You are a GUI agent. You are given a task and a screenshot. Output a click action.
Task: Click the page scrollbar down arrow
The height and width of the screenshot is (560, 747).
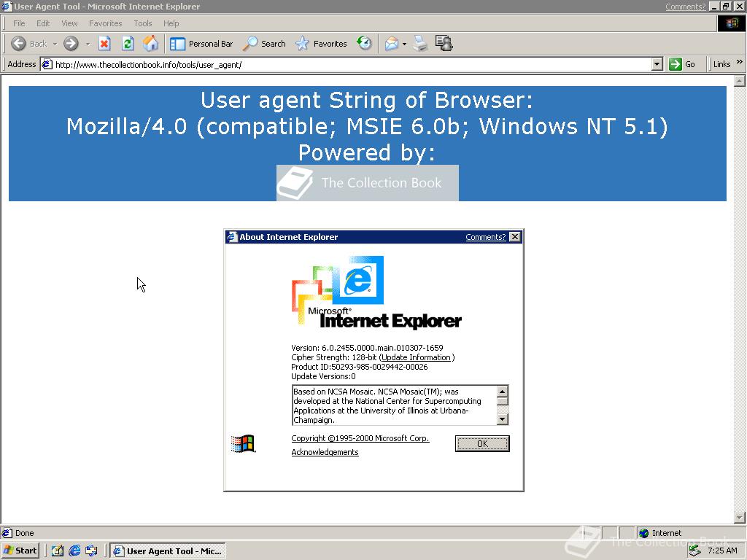(x=740, y=517)
